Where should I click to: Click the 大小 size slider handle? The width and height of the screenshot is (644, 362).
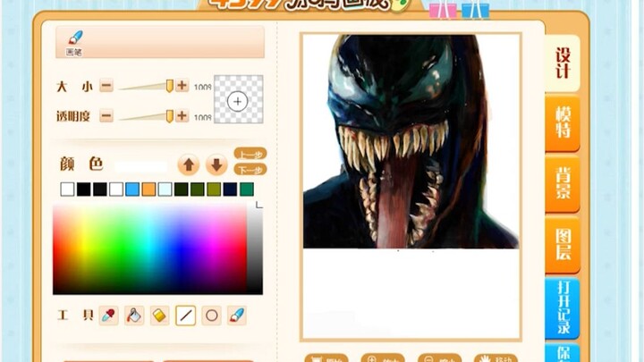[169, 86]
